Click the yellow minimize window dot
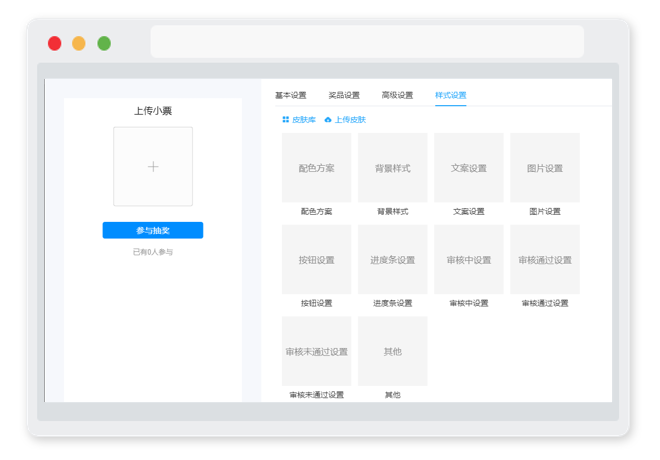 (79, 43)
